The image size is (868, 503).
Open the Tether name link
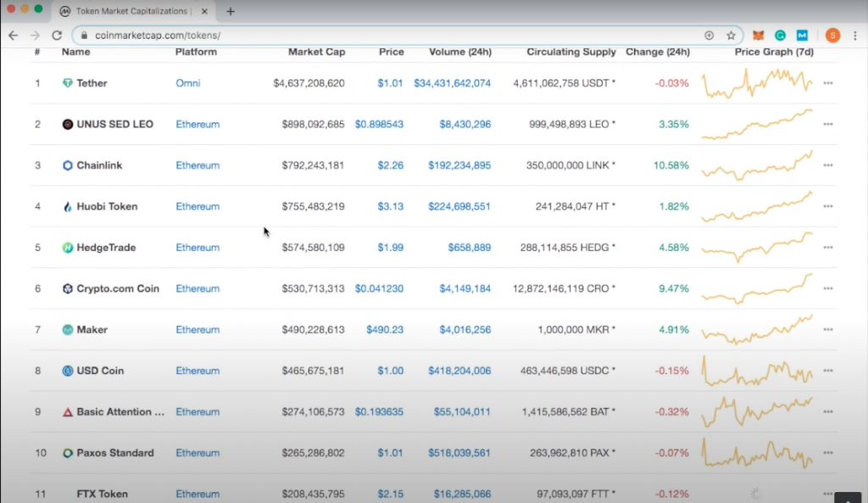point(92,83)
